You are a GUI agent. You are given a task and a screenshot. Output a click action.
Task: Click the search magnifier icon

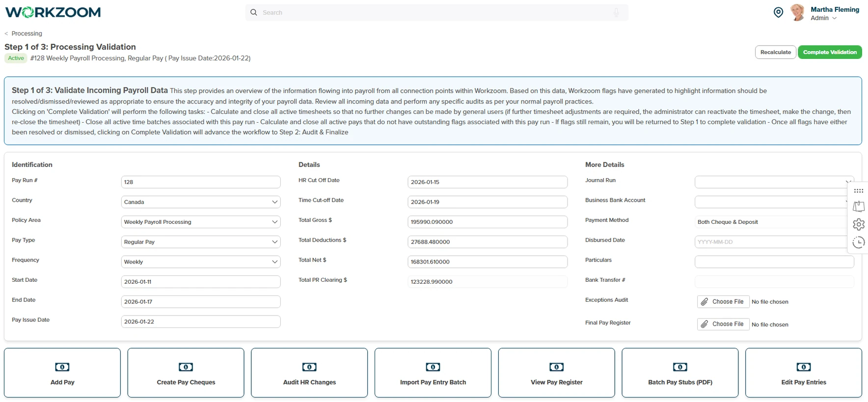pyautogui.click(x=254, y=12)
